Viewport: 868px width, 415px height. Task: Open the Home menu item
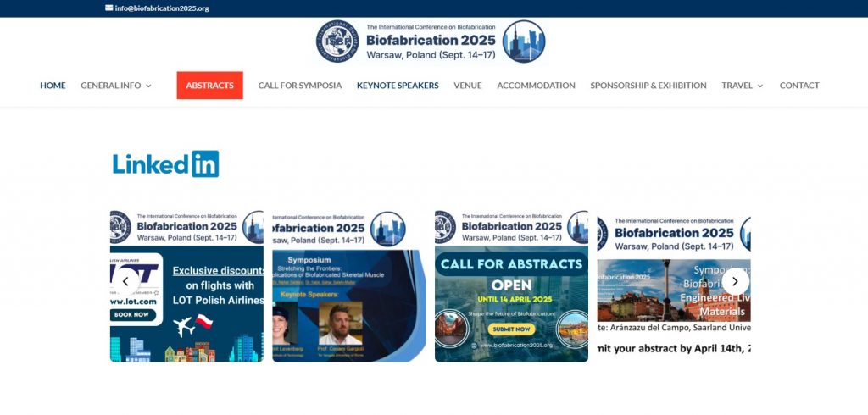click(x=53, y=86)
